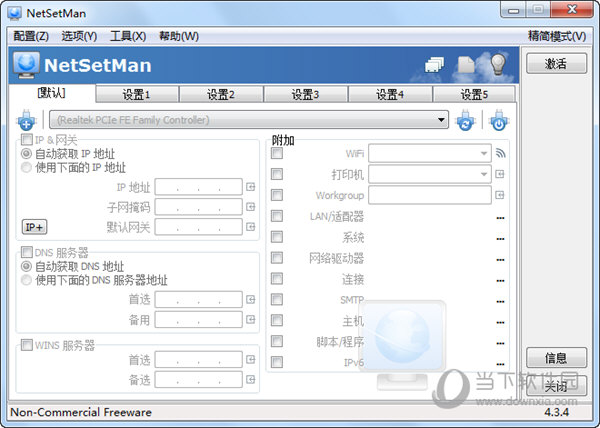The image size is (600, 428).
Task: Open SMTP settings ellipsis
Action: coord(500,301)
